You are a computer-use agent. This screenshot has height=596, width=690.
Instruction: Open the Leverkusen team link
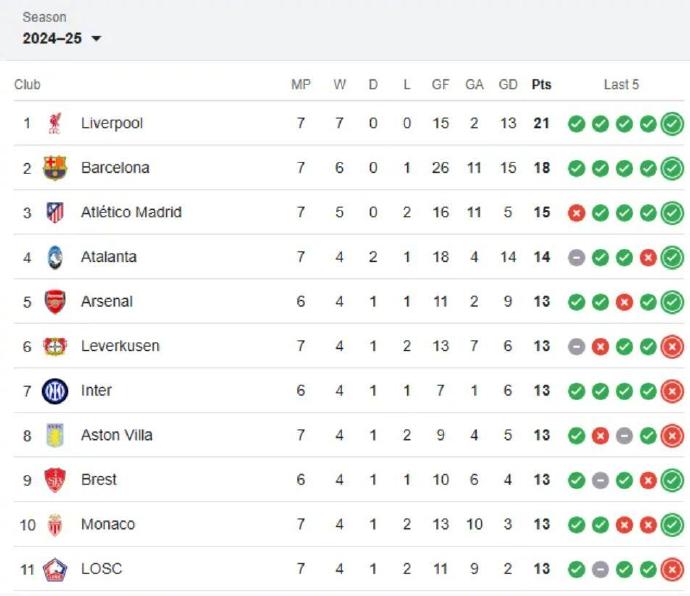(120, 346)
